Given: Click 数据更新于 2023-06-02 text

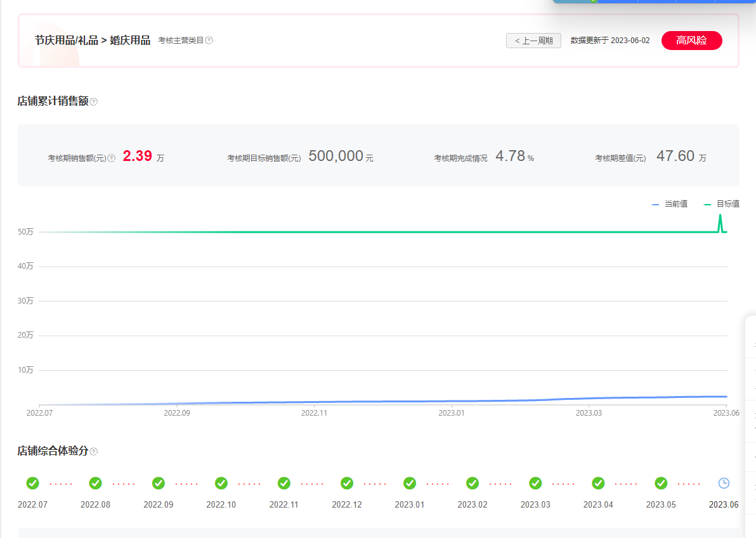Looking at the screenshot, I should [x=610, y=41].
